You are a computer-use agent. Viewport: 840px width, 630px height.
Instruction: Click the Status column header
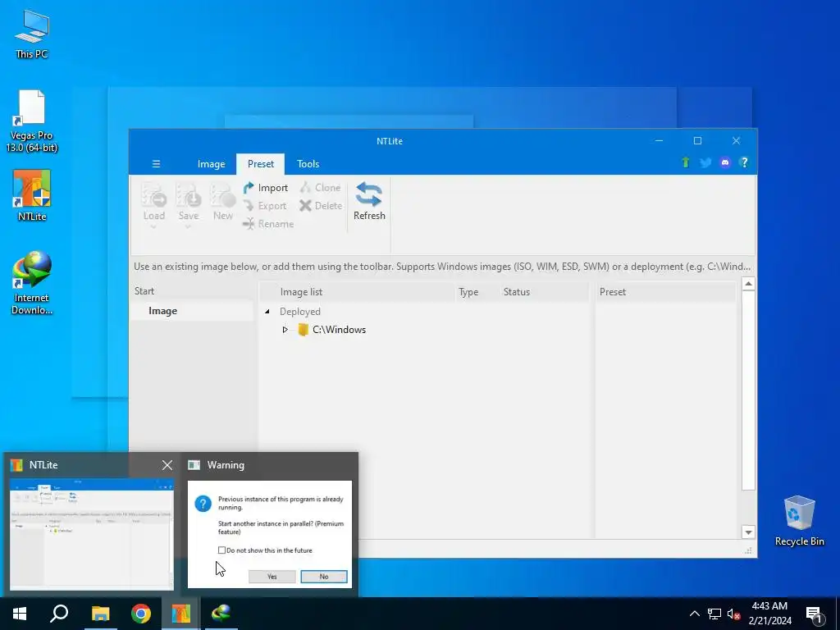[x=517, y=292]
